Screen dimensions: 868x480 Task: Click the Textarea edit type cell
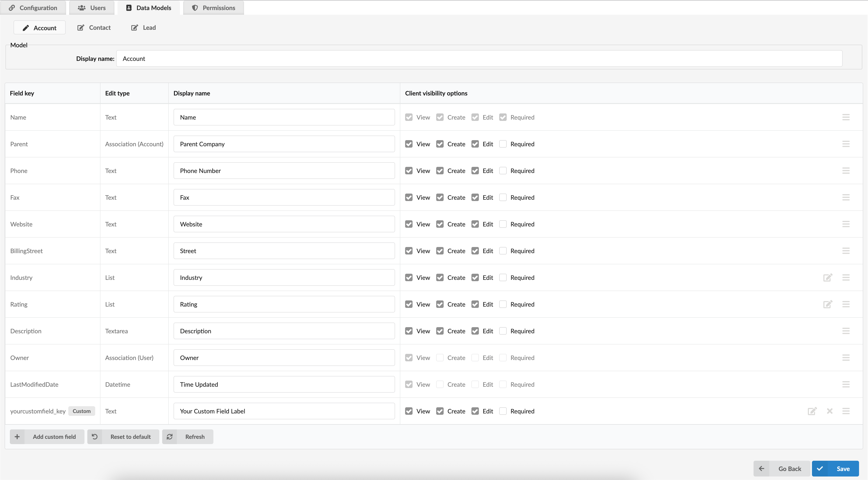pos(134,331)
